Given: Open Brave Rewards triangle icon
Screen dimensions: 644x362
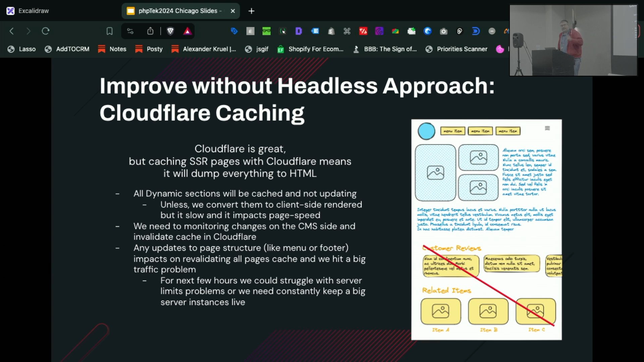Looking at the screenshot, I should [187, 31].
